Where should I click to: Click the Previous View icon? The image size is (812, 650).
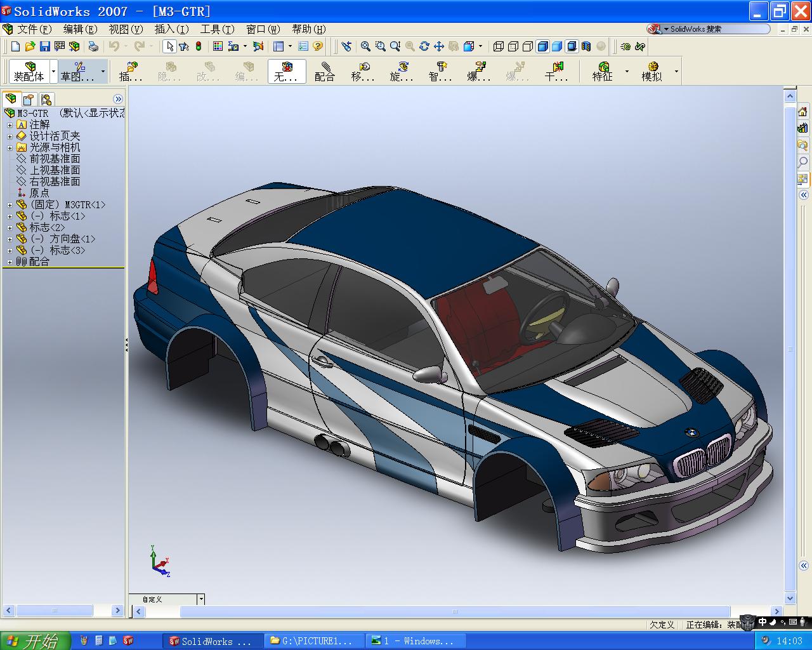coord(346,46)
